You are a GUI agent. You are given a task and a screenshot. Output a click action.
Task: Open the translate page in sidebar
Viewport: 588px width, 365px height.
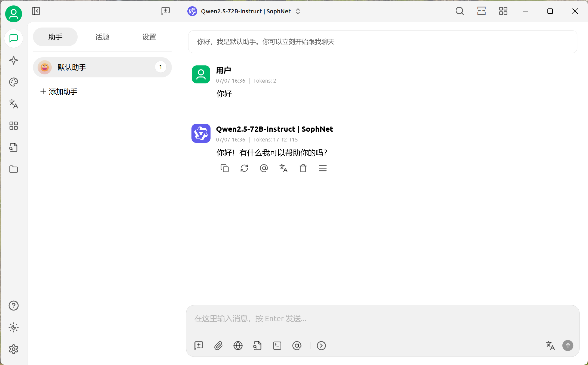(14, 104)
